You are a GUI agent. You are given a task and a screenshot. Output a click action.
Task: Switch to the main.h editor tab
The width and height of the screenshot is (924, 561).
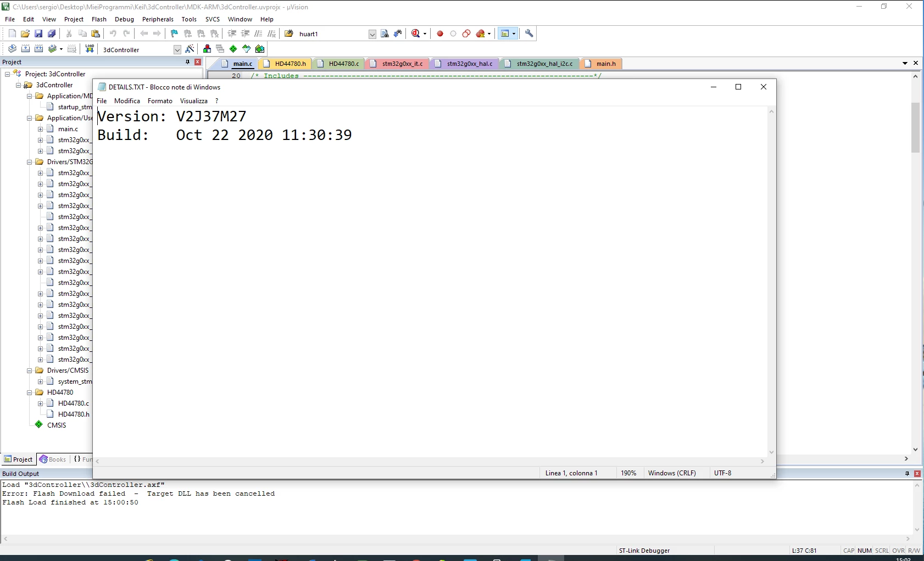point(600,64)
